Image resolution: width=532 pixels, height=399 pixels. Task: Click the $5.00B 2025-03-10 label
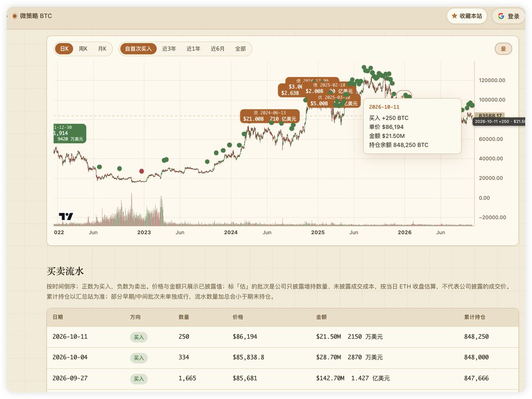tap(333, 101)
